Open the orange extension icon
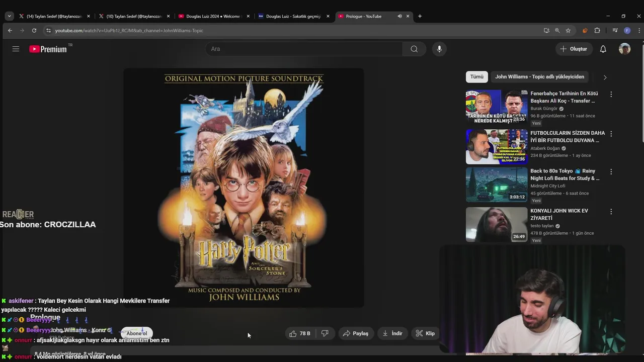The image size is (644, 362). coord(585,31)
